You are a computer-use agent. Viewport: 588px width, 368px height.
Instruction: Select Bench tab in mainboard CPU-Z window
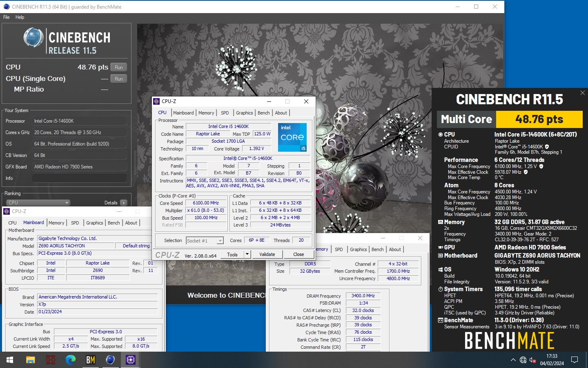[114, 223]
